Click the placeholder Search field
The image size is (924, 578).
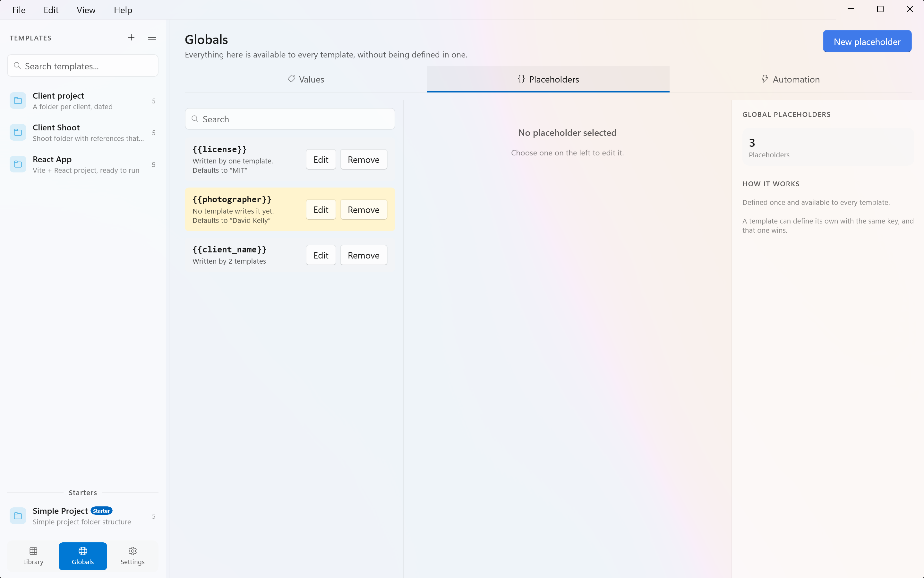290,119
